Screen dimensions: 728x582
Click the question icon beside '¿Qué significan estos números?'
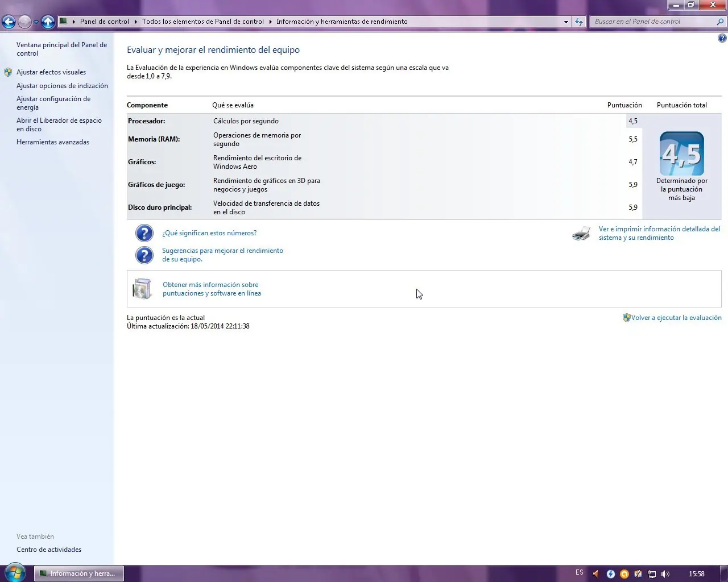point(144,233)
